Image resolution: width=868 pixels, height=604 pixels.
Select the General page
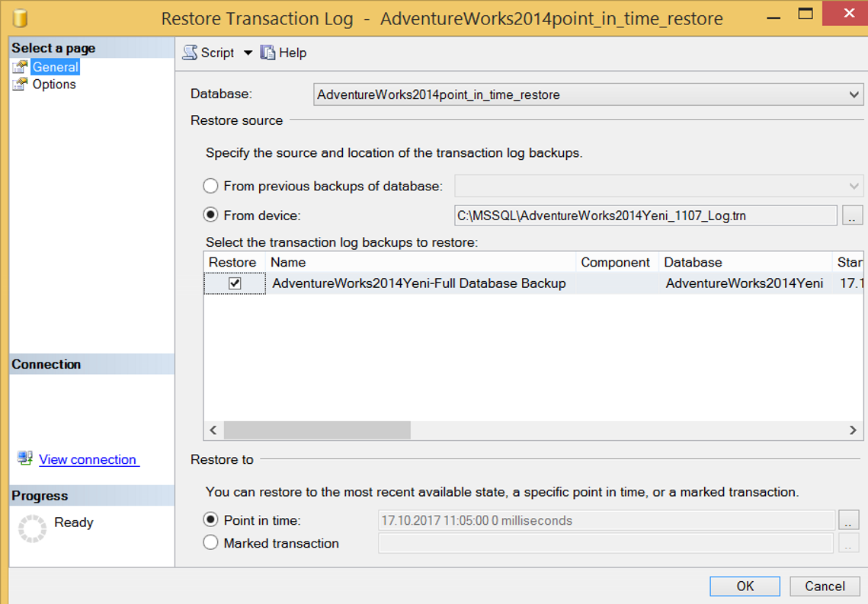tap(56, 67)
